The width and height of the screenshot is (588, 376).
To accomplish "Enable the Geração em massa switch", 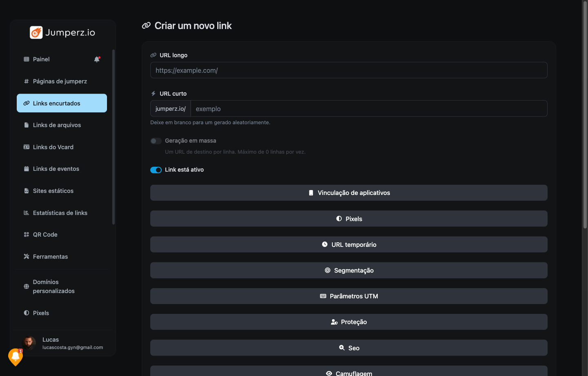I will (x=156, y=141).
